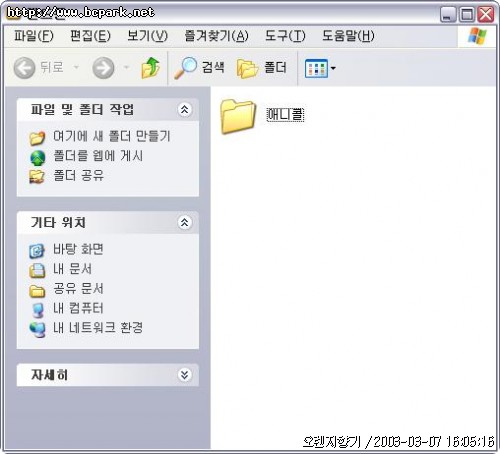The width and height of the screenshot is (500, 454).
Task: Go to 내 네트워크 환경 location
Action: coord(98,328)
